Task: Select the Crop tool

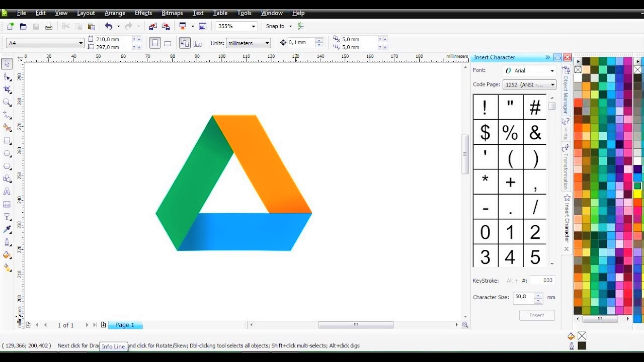Action: (7, 89)
